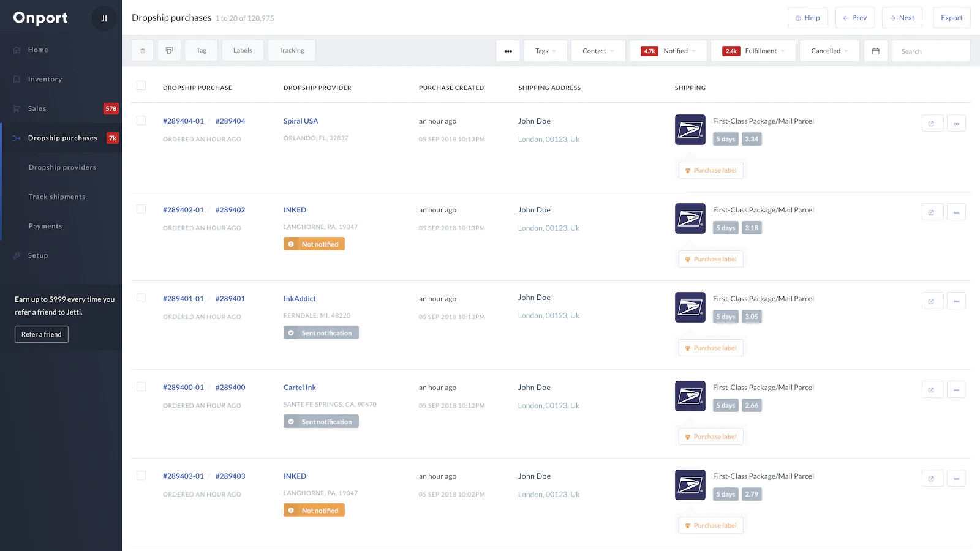Check the checkbox for the Cartel Ink purchase

pyautogui.click(x=141, y=386)
